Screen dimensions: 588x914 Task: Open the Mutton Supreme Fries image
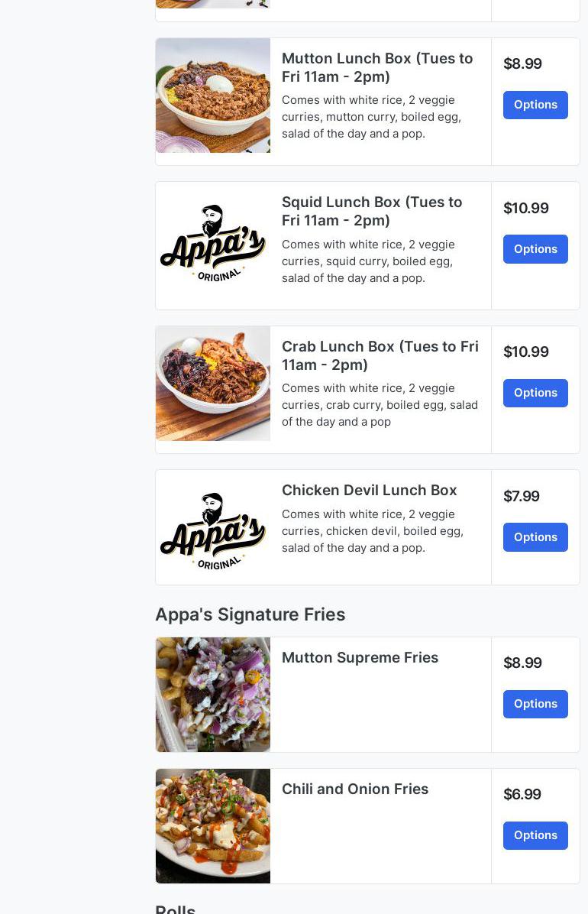(213, 695)
